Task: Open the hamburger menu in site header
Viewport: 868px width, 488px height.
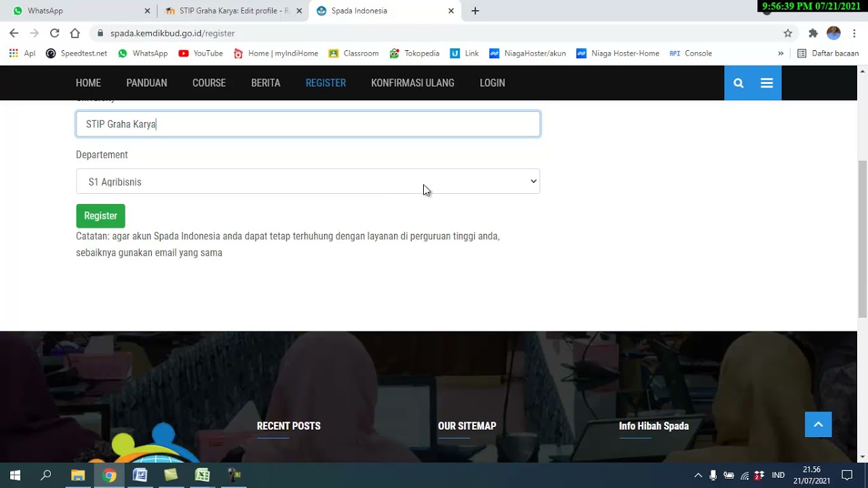Action: click(767, 83)
